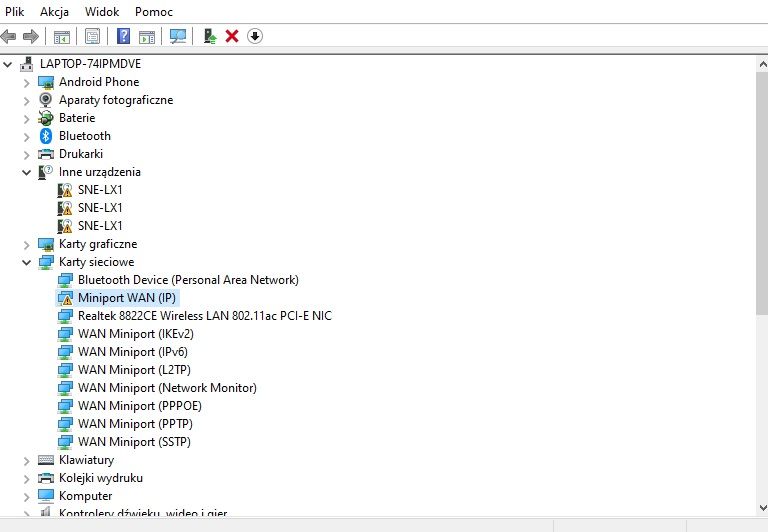
Task: Expand the Komputer category
Action: click(x=26, y=497)
